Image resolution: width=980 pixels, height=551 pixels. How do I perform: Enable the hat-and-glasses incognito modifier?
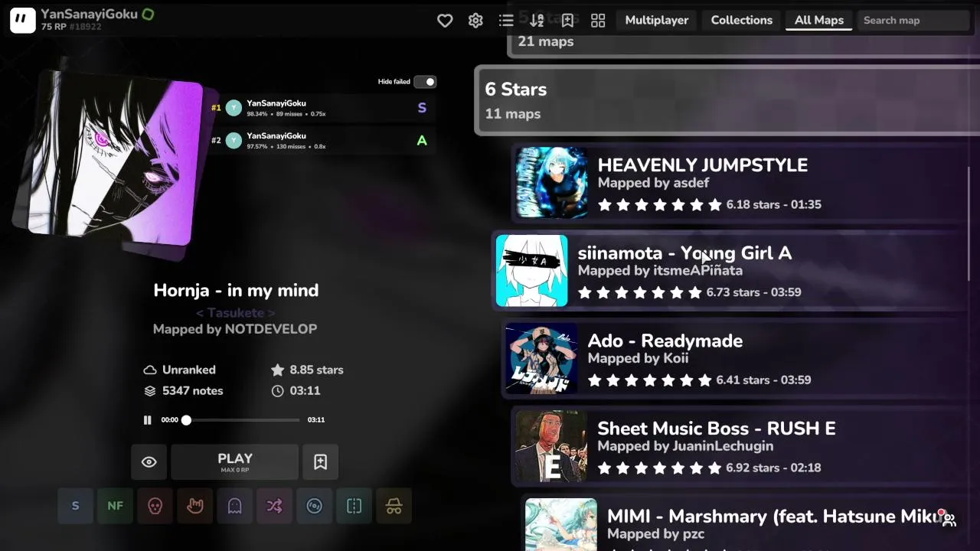coord(394,506)
